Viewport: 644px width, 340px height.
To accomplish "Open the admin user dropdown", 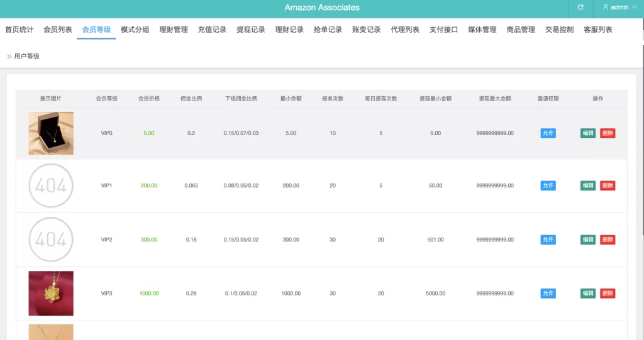I will pos(619,8).
